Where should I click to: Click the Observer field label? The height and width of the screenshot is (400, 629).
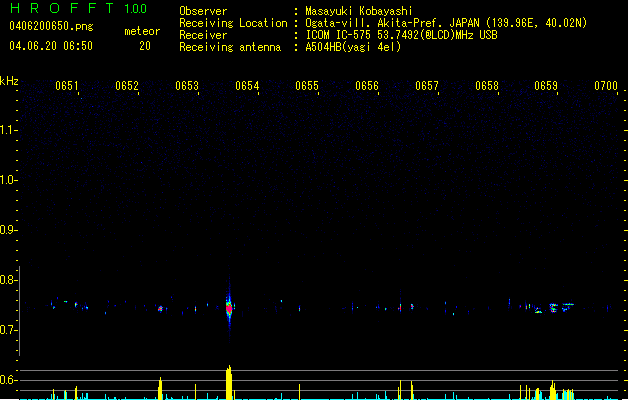203,11
